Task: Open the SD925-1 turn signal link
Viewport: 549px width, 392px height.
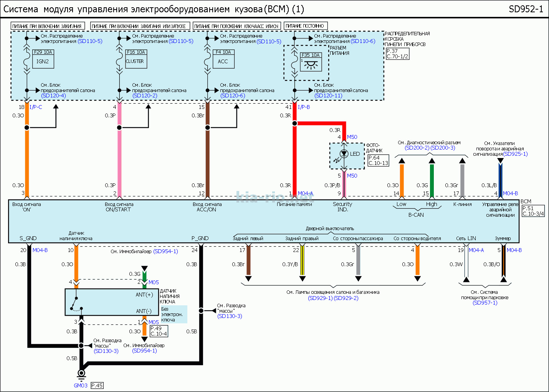Action: click(x=515, y=154)
